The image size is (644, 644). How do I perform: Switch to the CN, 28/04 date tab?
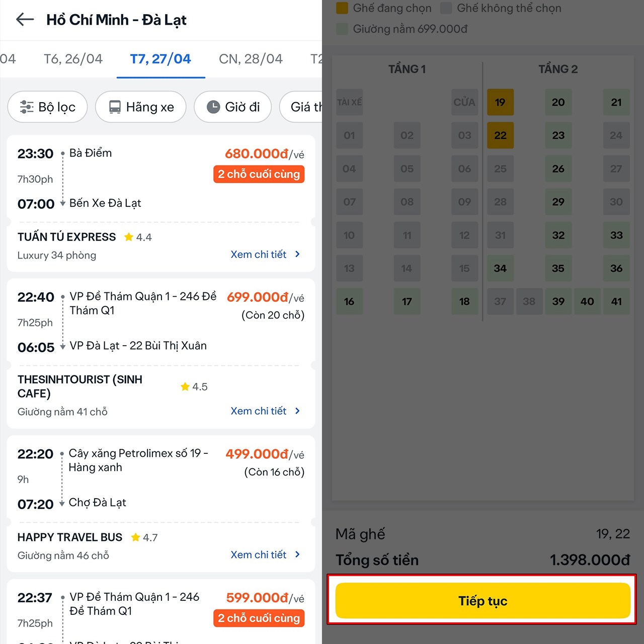point(251,59)
